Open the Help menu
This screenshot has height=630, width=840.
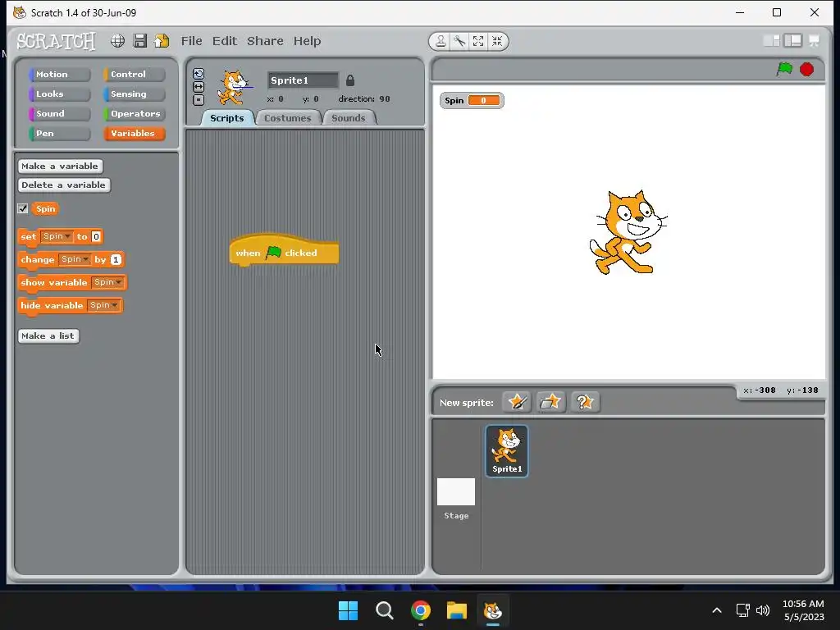[307, 41]
